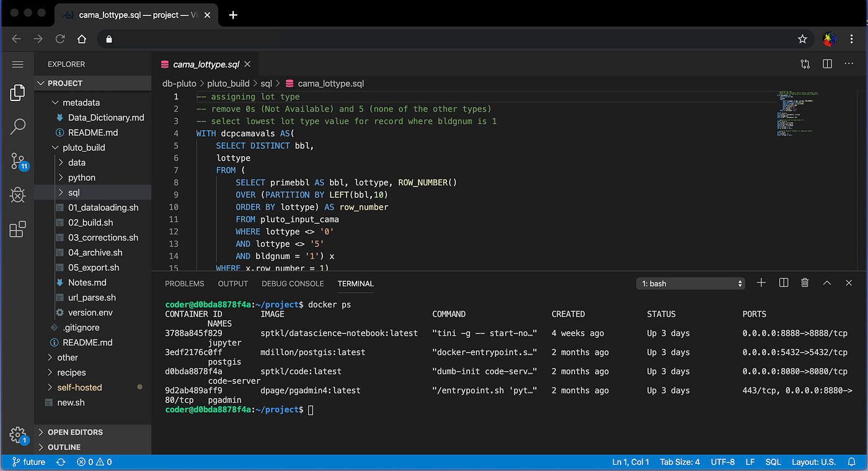Open the Debug view icon

click(x=18, y=195)
